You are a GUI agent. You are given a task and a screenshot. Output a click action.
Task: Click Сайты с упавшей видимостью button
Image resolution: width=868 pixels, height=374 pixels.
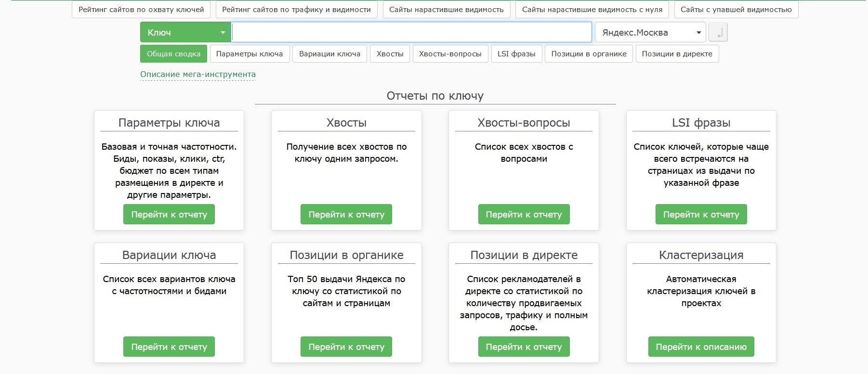[736, 10]
